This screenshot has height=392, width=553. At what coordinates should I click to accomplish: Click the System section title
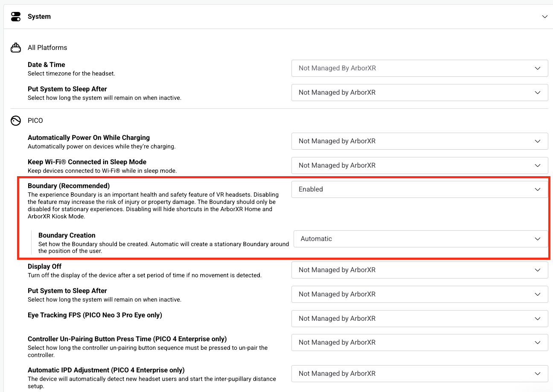[x=39, y=17]
